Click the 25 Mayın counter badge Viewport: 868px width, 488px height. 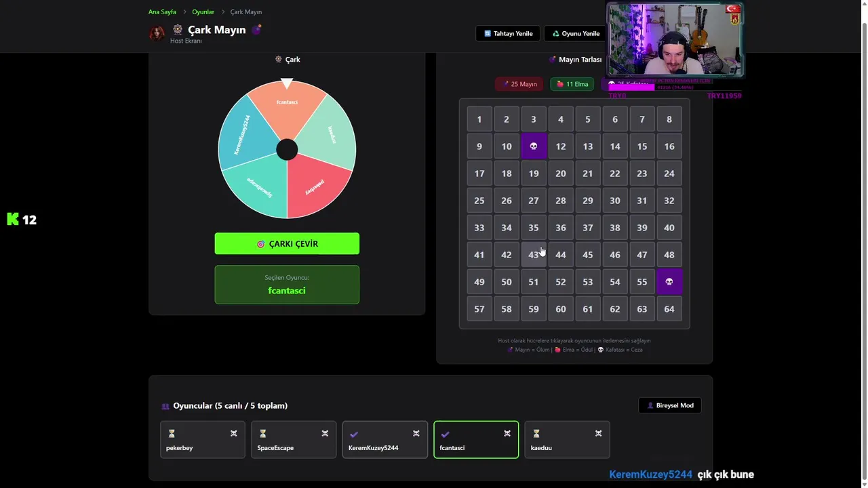[x=519, y=84]
